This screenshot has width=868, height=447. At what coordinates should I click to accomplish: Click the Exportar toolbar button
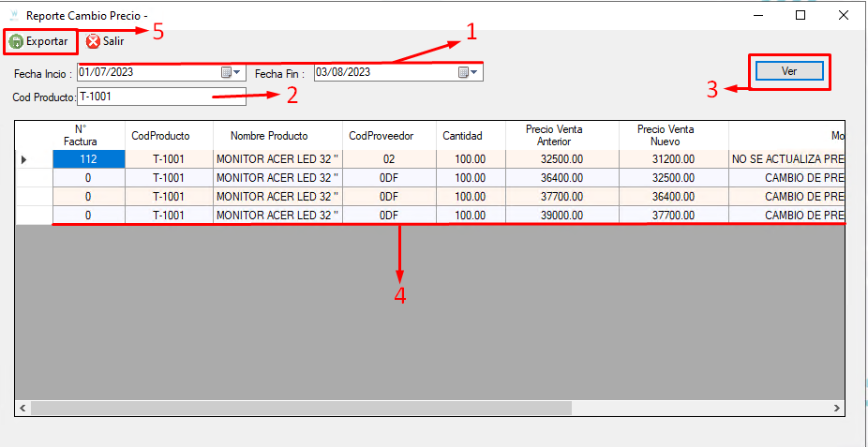click(x=38, y=41)
